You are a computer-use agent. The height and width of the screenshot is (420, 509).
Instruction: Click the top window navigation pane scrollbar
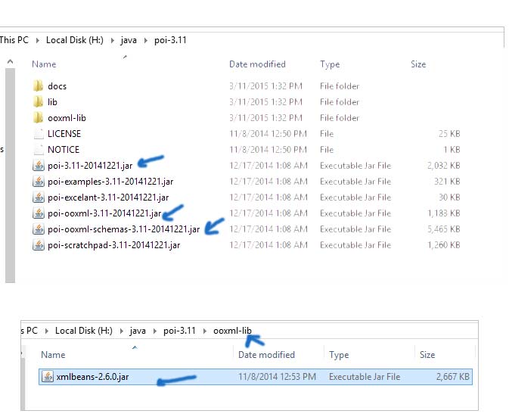click(x=10, y=176)
